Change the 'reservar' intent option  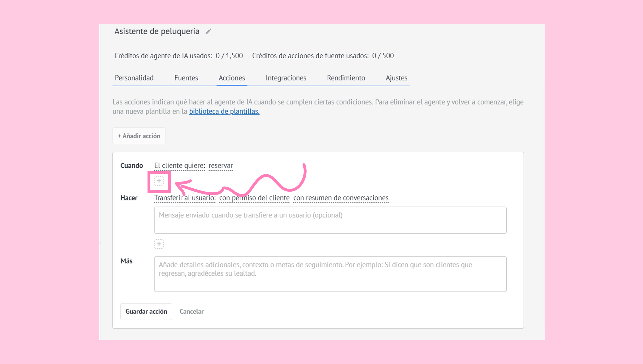[x=221, y=165]
